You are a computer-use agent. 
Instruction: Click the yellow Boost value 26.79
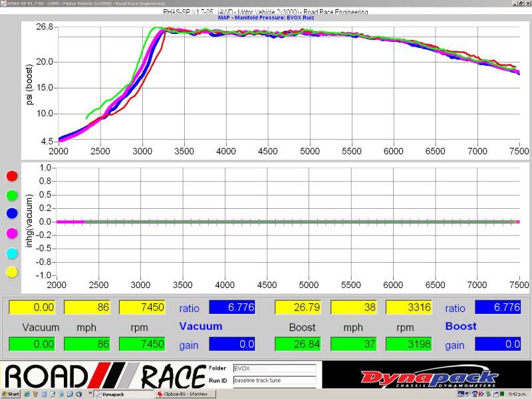point(298,307)
